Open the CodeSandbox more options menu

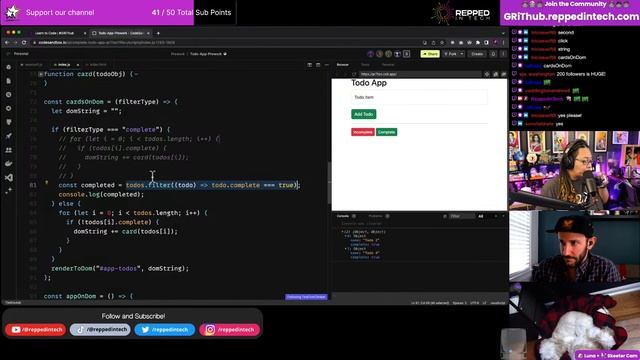pos(503,54)
